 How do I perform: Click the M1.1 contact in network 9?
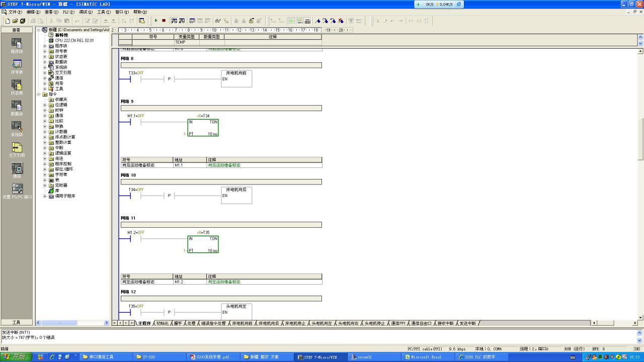(136, 122)
